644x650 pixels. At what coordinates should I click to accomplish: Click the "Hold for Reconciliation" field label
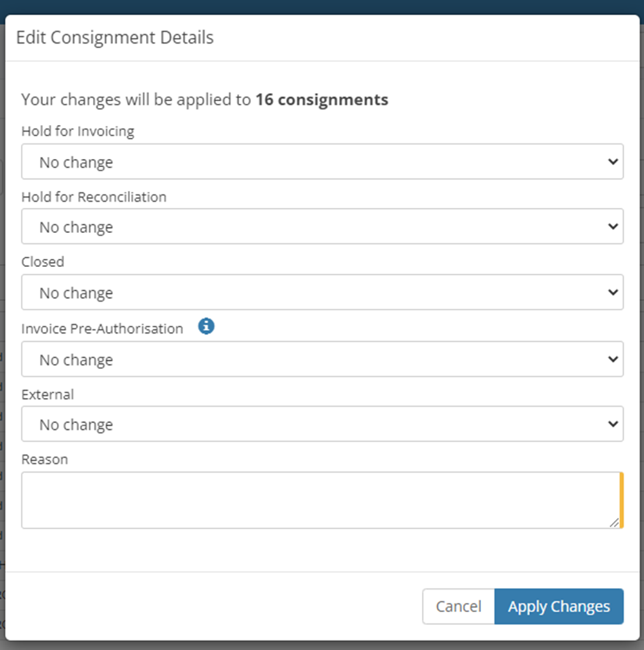pyautogui.click(x=94, y=197)
